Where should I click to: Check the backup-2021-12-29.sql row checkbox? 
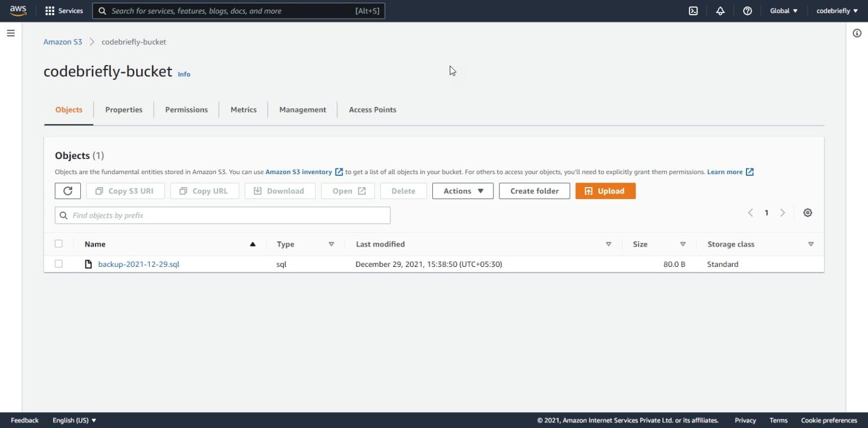59,263
